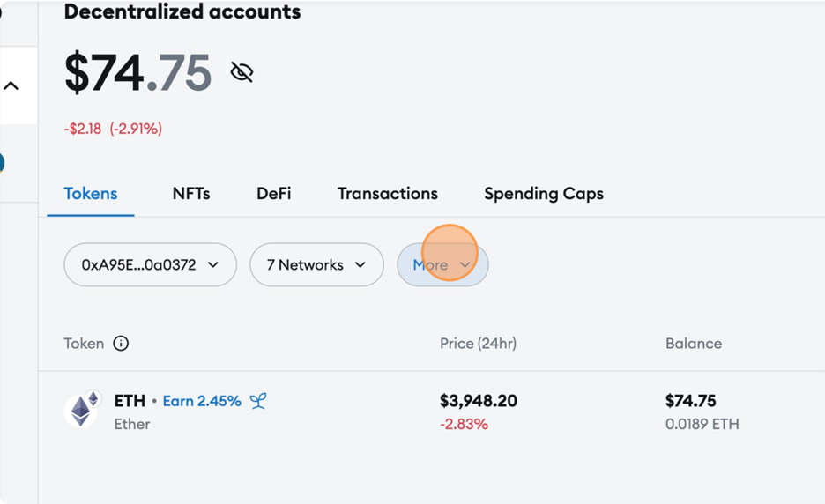Open the DeFi tab
This screenshot has height=504, width=825.
click(273, 194)
